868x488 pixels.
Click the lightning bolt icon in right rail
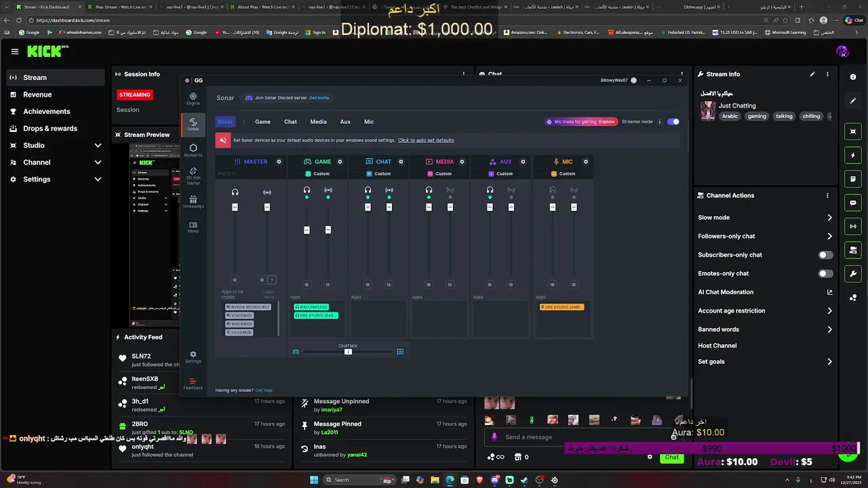853,155
